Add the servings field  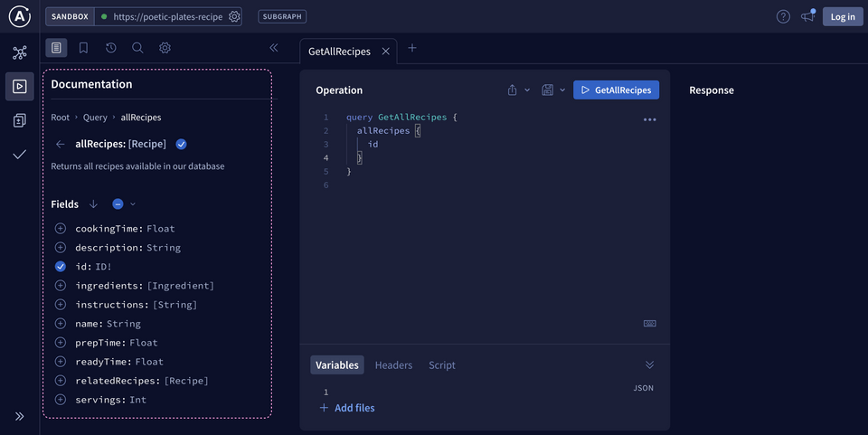click(61, 400)
